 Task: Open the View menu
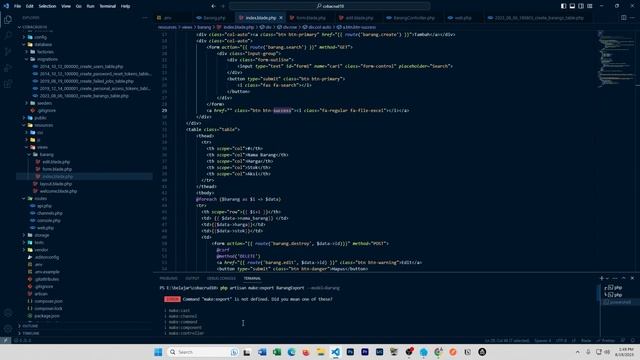tap(66, 6)
